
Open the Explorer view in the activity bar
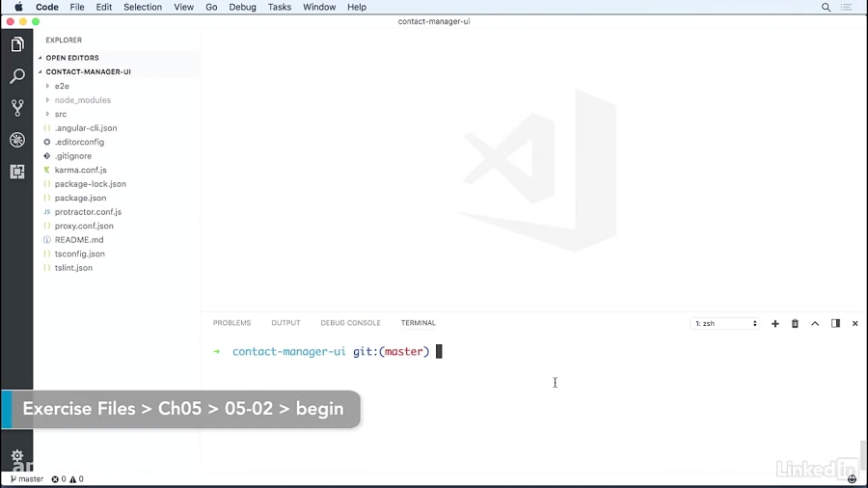pos(17,44)
